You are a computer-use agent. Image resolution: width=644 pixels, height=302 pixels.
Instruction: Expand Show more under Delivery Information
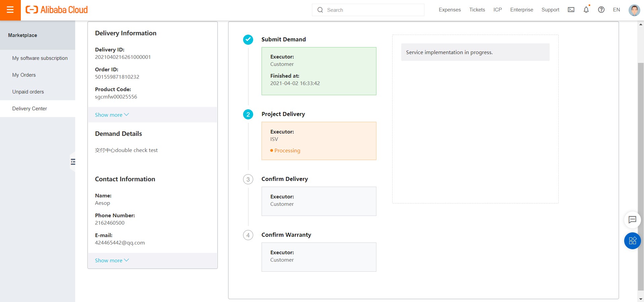112,115
